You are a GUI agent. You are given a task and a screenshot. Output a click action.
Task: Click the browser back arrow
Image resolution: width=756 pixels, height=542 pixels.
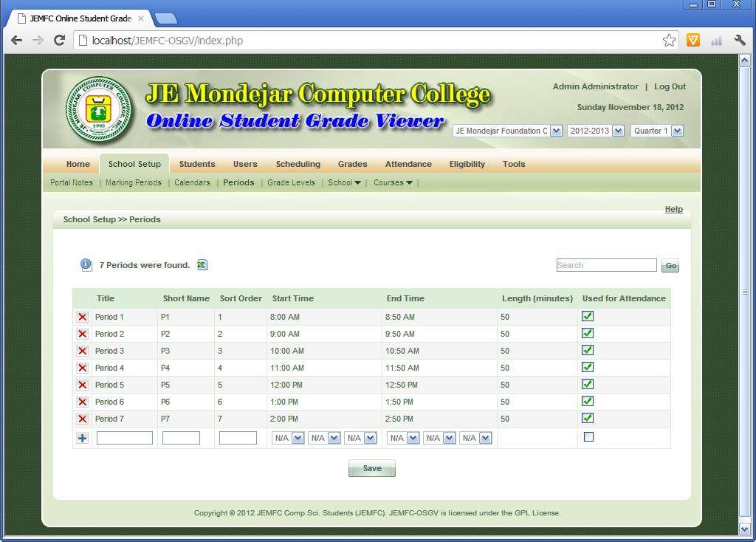[x=16, y=40]
